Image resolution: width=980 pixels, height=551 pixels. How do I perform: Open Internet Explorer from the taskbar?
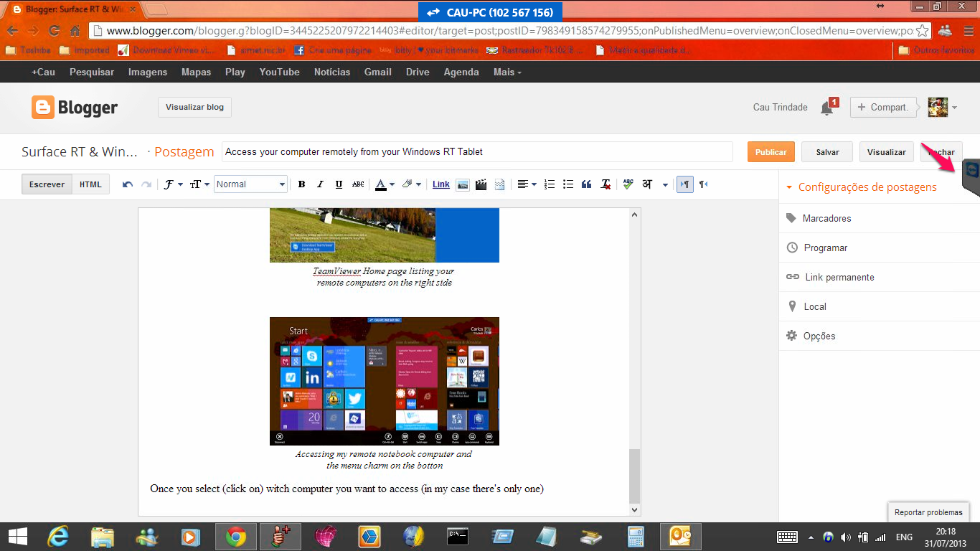pos(57,537)
